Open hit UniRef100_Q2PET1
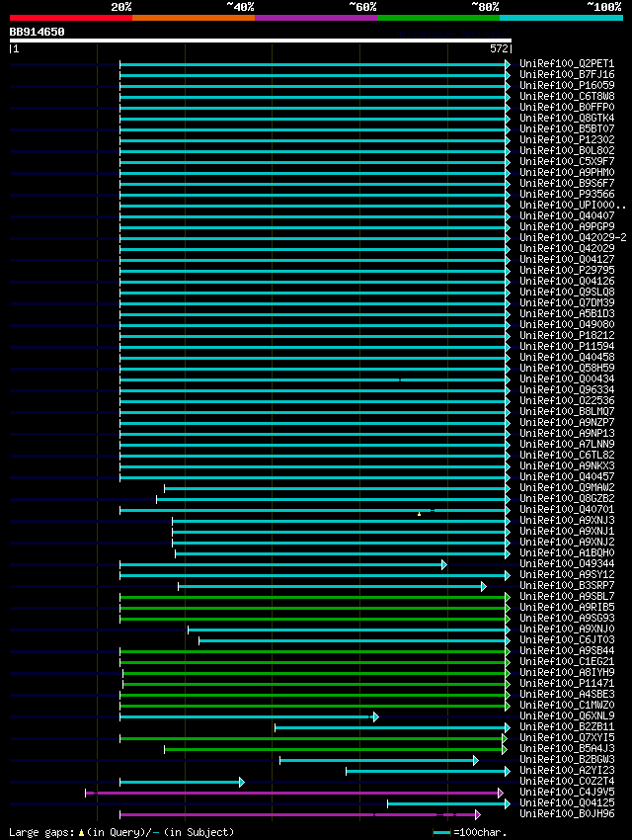This screenshot has width=632, height=840. click(x=567, y=64)
